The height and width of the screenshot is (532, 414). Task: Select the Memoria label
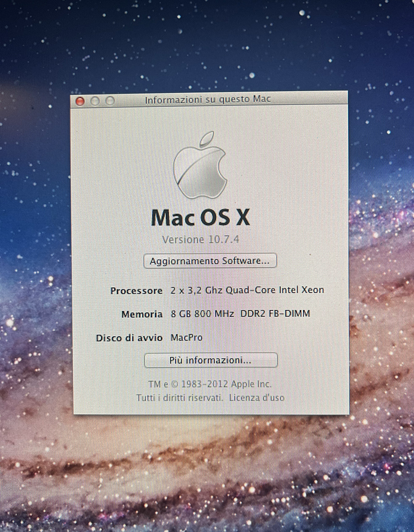[142, 314]
